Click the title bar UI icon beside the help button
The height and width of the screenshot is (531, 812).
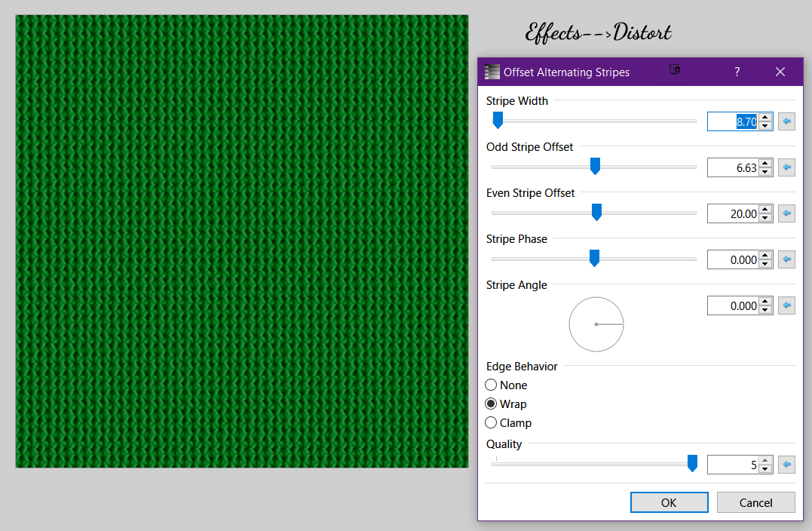[x=674, y=69]
